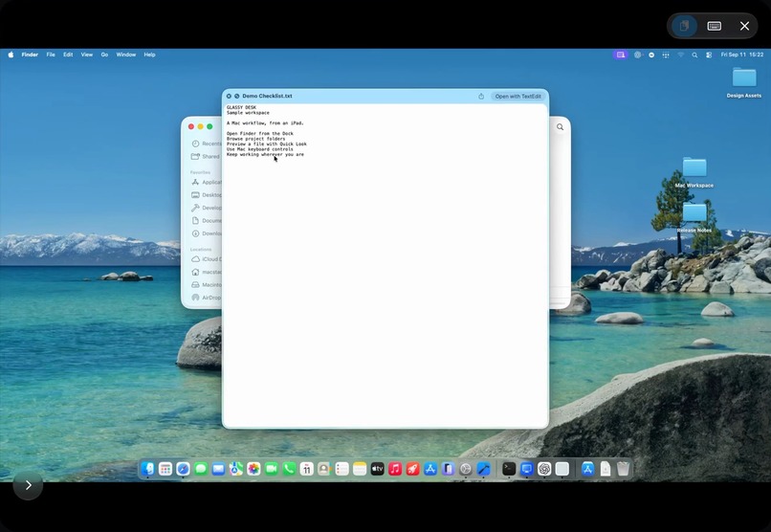
Task: Click the "GLASSY DESK" heading text
Action: 241,107
